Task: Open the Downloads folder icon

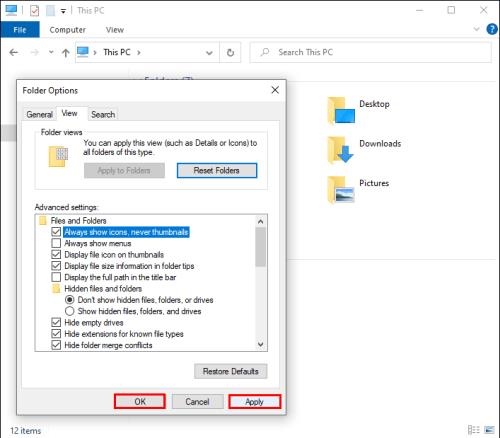Action: click(340, 150)
